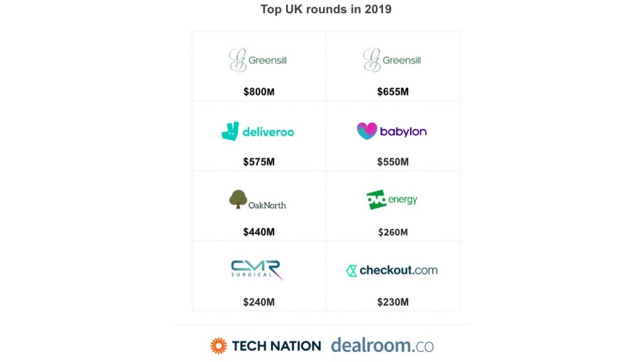Viewport: 644px width, 362px height.
Task: Click the CMR Surgical logo
Action: point(257,269)
